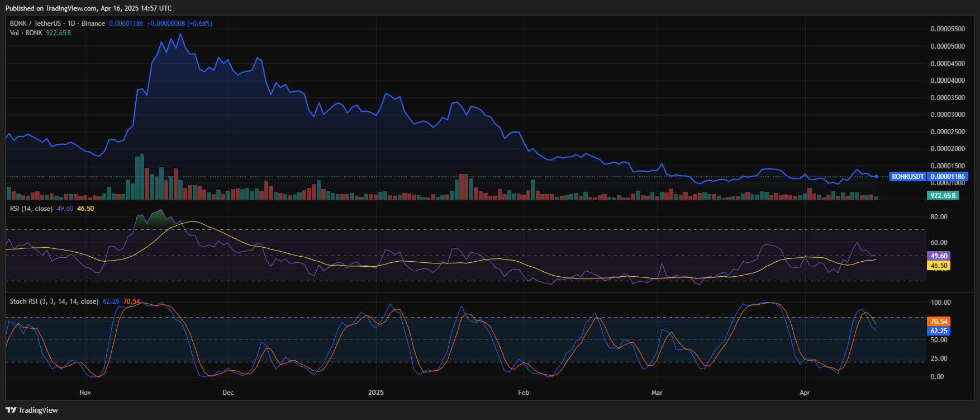Viewport: 980px width, 420px height.
Task: Click the Nov label on the time axis
Action: (85, 393)
